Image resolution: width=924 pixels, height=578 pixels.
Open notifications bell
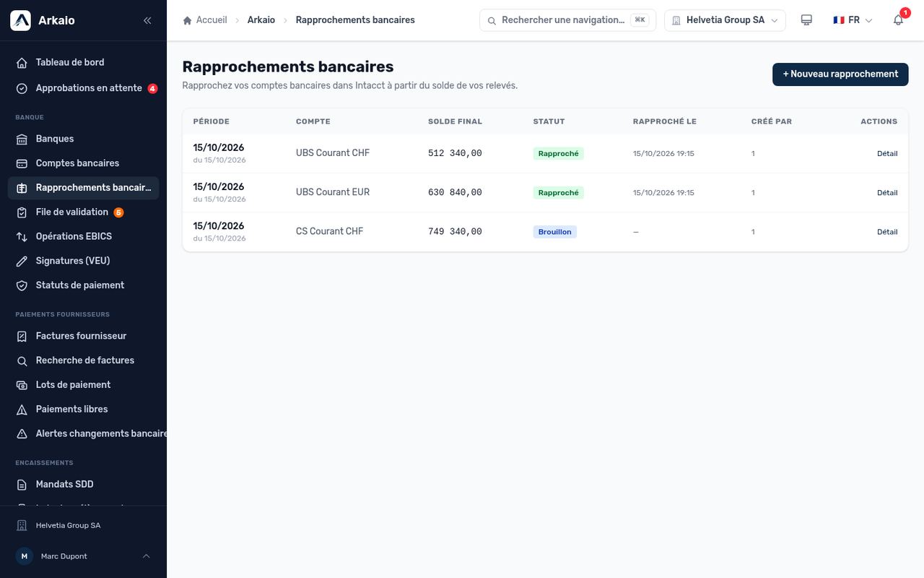tap(898, 20)
